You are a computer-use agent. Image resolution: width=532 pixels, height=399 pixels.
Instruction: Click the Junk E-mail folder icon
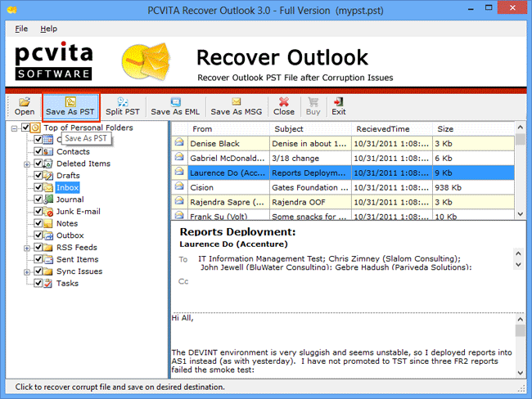48,212
